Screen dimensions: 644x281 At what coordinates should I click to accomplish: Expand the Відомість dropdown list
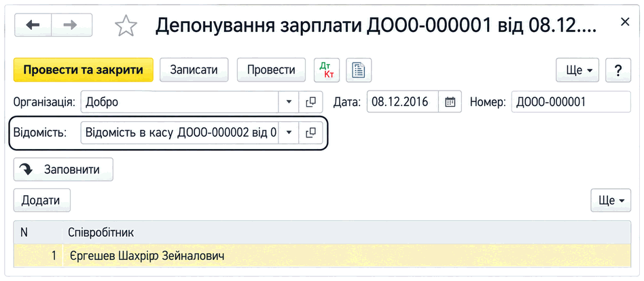[x=288, y=133]
